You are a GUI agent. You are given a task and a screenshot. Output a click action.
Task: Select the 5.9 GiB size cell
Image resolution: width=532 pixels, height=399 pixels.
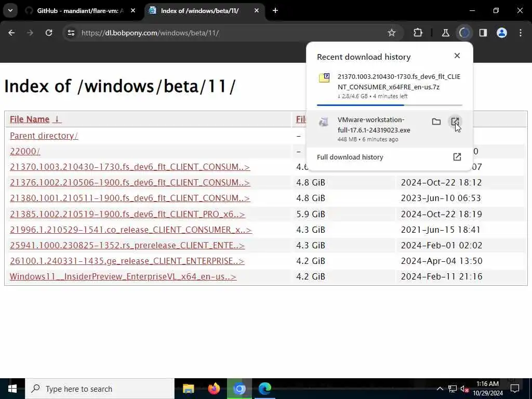[311, 214]
